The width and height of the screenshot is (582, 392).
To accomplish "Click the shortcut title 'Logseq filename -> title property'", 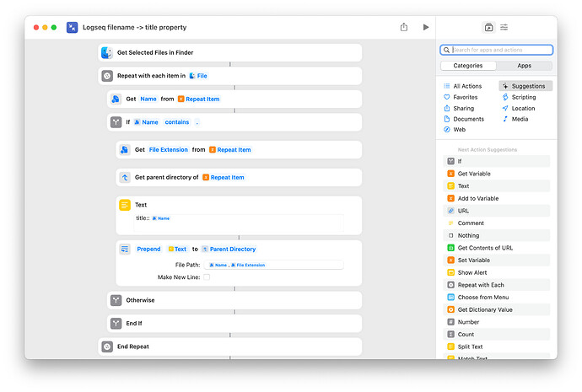I will click(x=134, y=28).
